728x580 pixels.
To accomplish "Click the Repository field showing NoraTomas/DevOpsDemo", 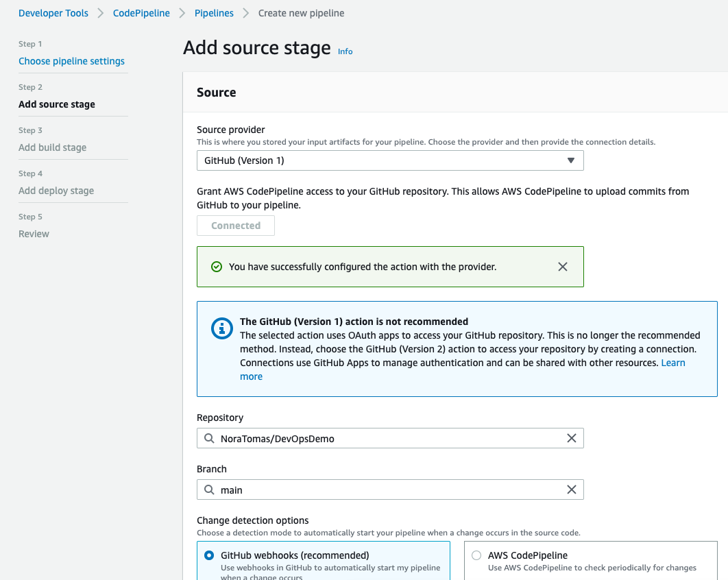I will (390, 438).
